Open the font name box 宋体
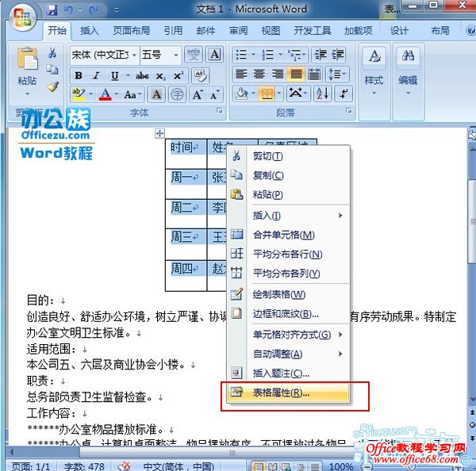This screenshot has height=471, width=476. pyautogui.click(x=104, y=55)
